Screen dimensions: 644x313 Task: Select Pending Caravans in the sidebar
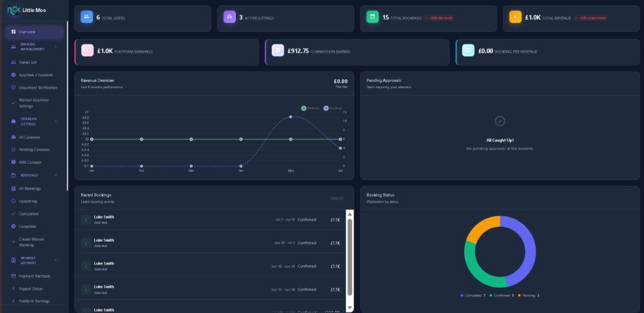pyautogui.click(x=34, y=150)
